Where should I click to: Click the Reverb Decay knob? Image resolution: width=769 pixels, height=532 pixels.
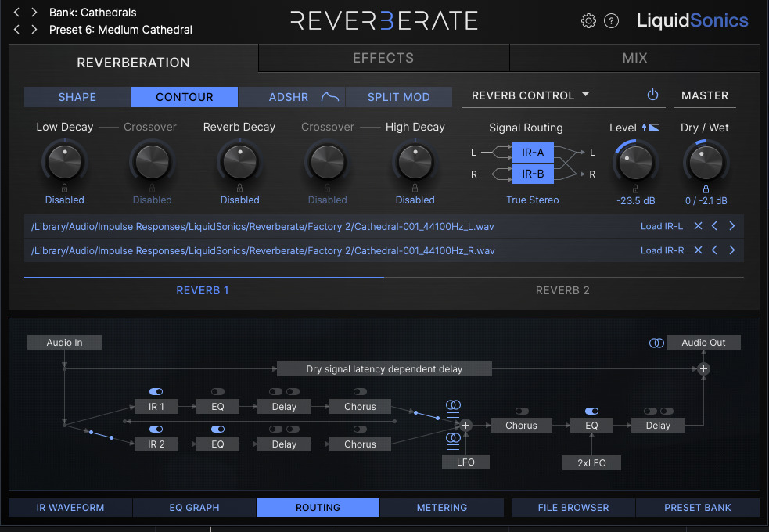pos(239,161)
